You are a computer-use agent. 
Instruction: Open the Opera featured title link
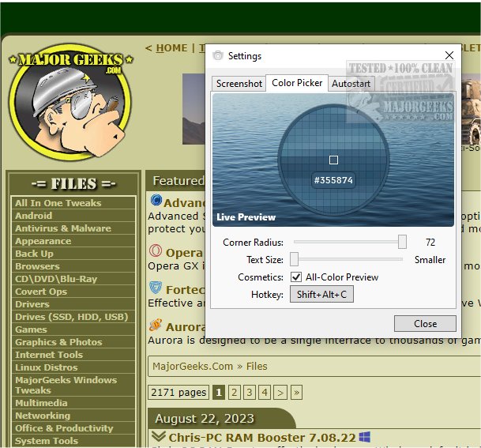tap(184, 253)
